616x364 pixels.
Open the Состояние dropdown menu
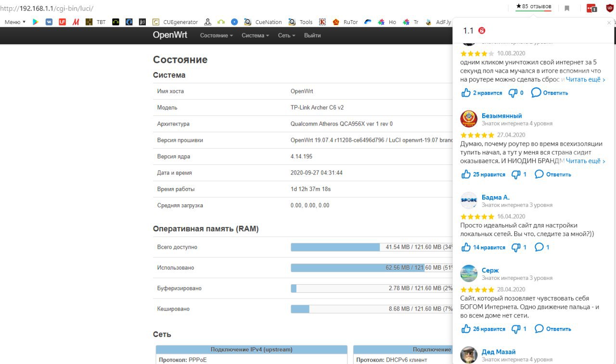[216, 36]
